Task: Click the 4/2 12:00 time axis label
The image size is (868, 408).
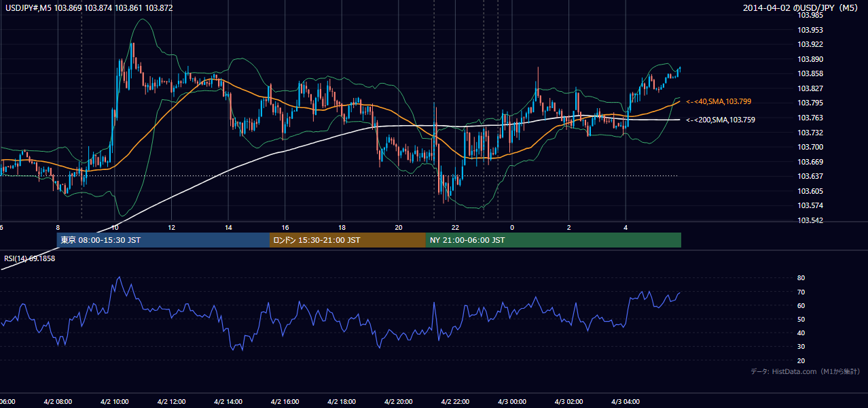Action: [172, 402]
